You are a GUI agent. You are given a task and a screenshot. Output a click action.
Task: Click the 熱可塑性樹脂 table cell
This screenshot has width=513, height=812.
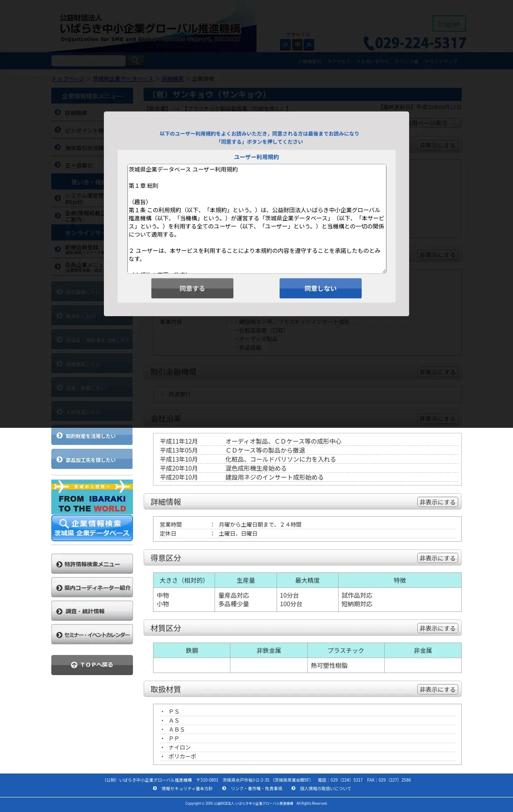(x=346, y=665)
